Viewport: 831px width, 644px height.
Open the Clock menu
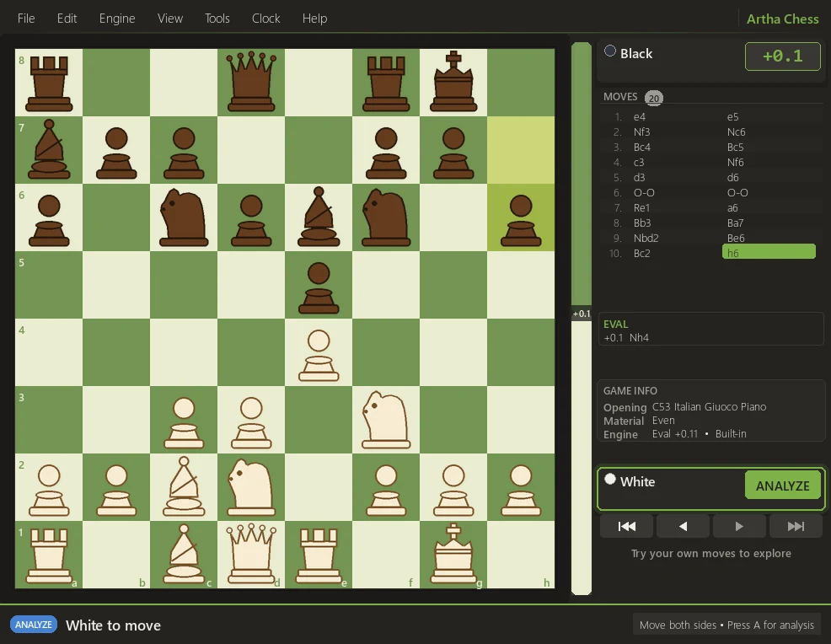click(266, 19)
